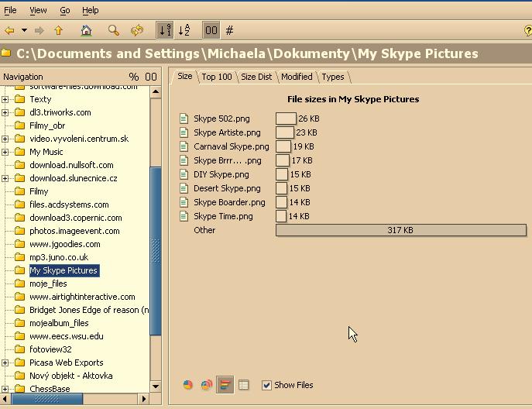The height and width of the screenshot is (409, 532).
Task: Select the fotoview32 folder
Action: point(50,349)
